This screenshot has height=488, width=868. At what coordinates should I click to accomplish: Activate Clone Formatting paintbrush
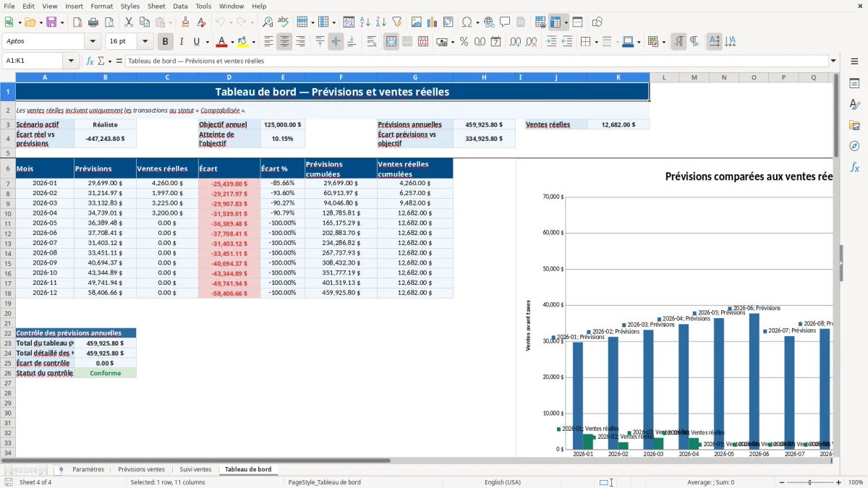(x=185, y=22)
